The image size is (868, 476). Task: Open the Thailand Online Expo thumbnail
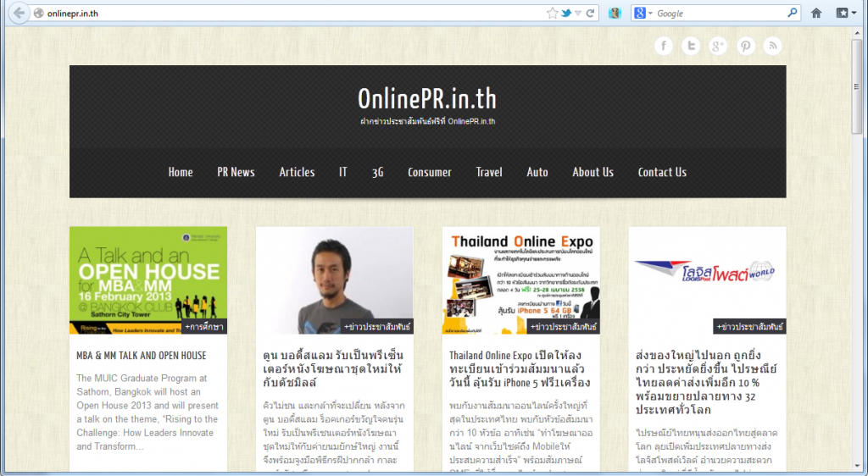click(521, 280)
